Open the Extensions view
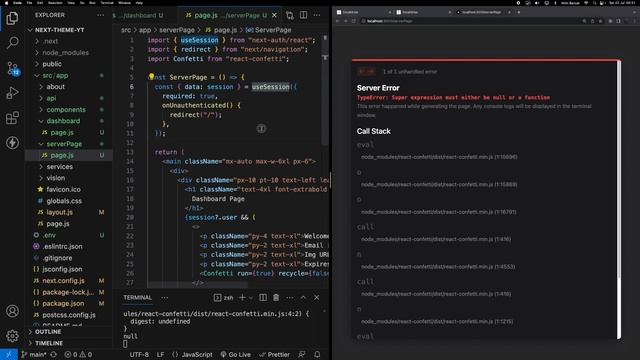This screenshot has height=360, width=640. 12,118
